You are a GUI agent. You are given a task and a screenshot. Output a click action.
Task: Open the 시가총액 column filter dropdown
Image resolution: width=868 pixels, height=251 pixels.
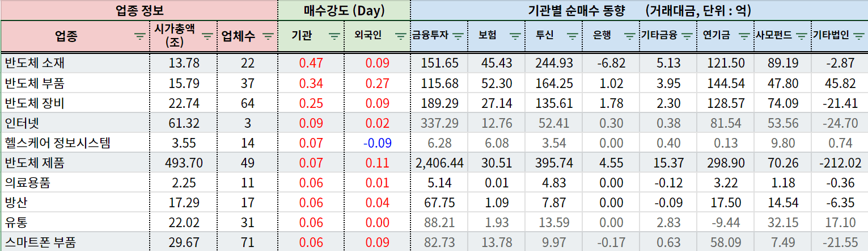pyautogui.click(x=208, y=36)
